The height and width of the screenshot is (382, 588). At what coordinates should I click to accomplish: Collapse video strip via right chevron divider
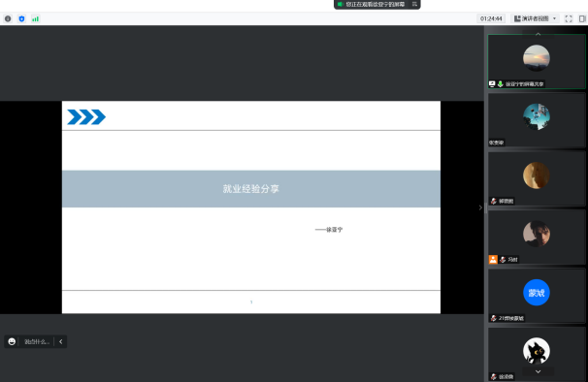pyautogui.click(x=480, y=207)
